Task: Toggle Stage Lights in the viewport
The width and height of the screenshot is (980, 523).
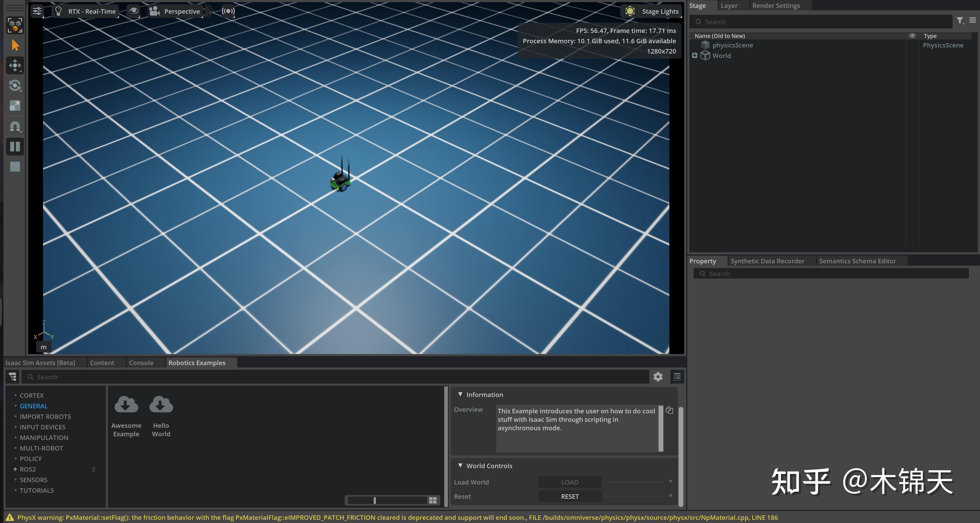Action: pos(651,11)
